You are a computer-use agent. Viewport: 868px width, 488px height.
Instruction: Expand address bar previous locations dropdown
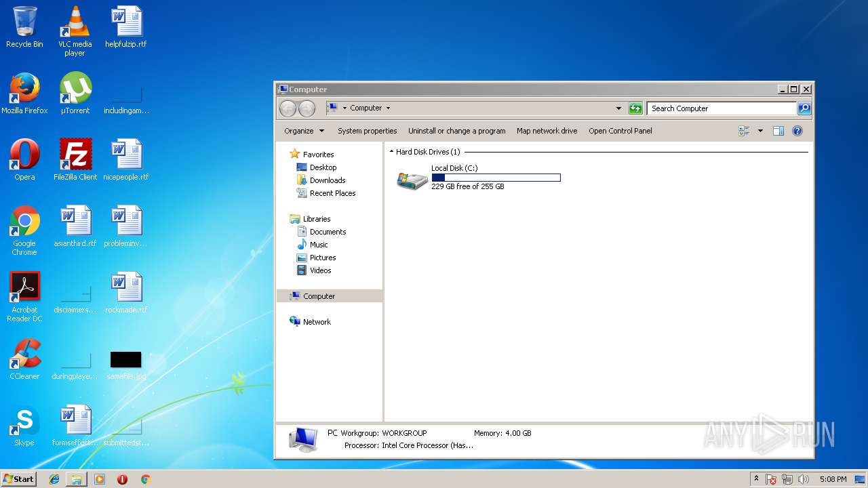click(618, 108)
